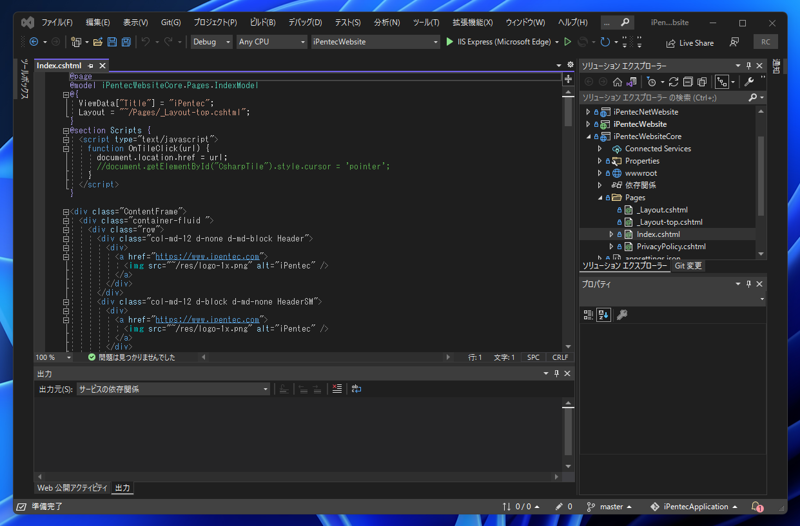Click the browser refresh circular arrow icon

coord(605,42)
